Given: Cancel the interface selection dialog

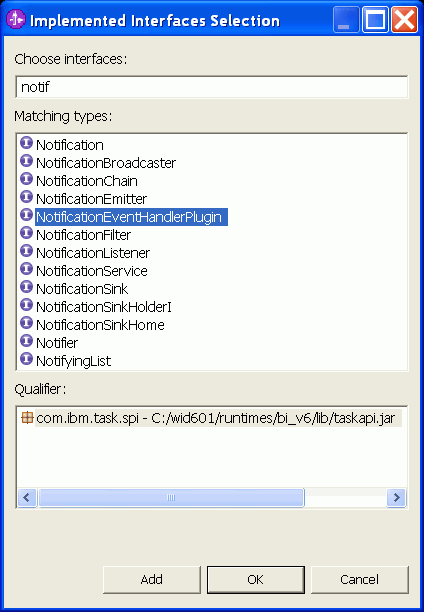Looking at the screenshot, I should [x=360, y=580].
